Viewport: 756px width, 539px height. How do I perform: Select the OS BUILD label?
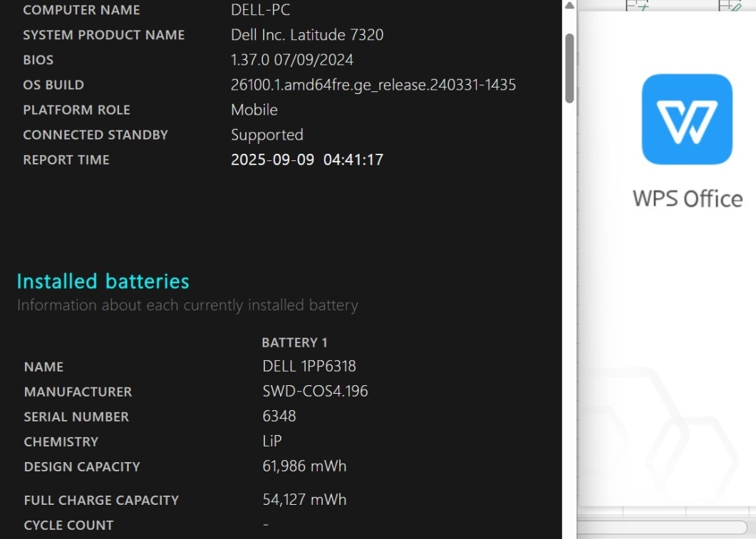pos(53,85)
